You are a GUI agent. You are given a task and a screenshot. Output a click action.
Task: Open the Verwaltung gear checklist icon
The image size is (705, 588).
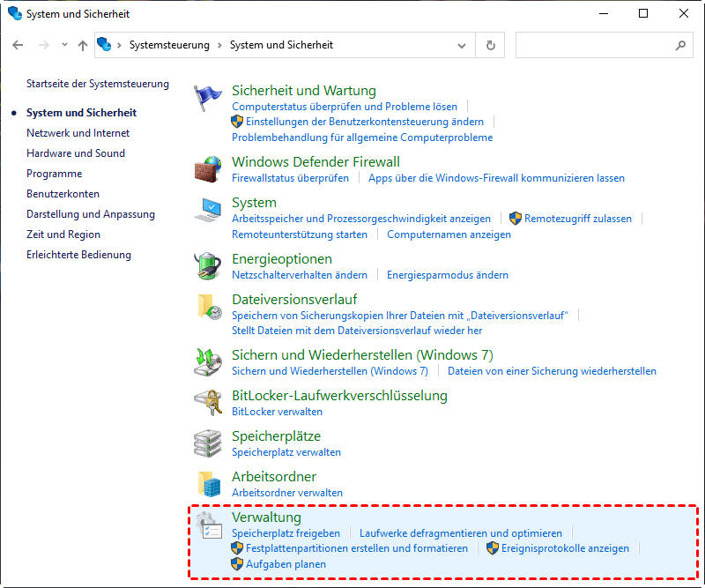click(x=209, y=525)
